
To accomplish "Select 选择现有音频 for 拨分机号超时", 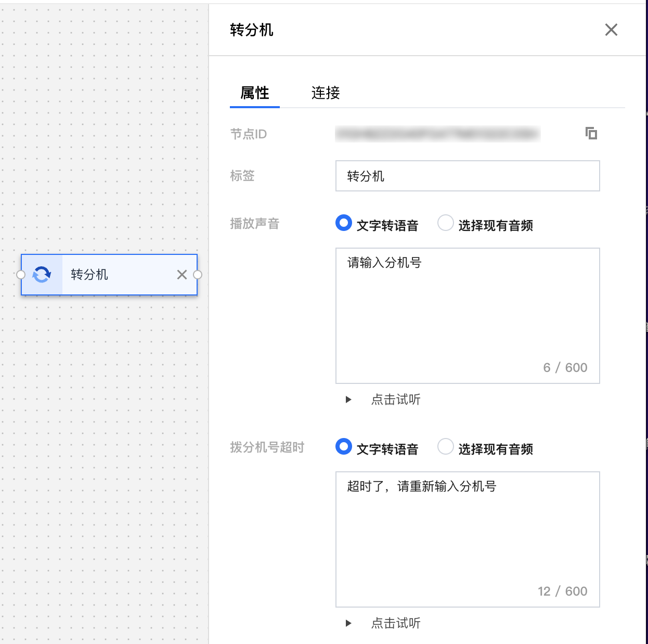I will (446, 447).
